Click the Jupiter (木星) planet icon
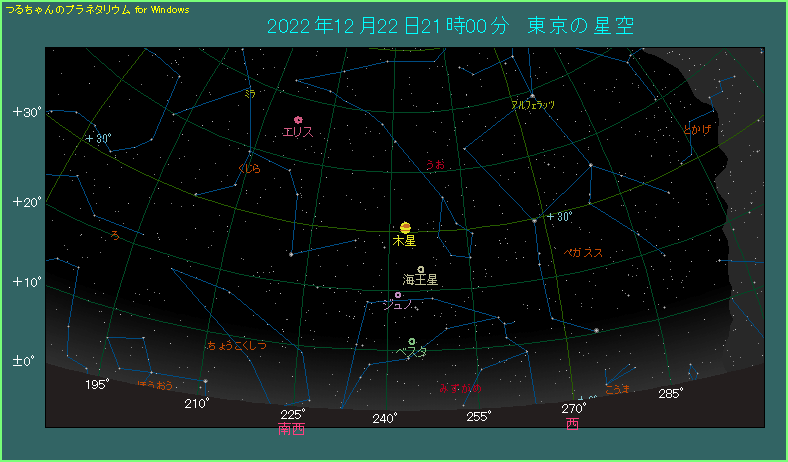The image size is (788, 462). [x=405, y=228]
